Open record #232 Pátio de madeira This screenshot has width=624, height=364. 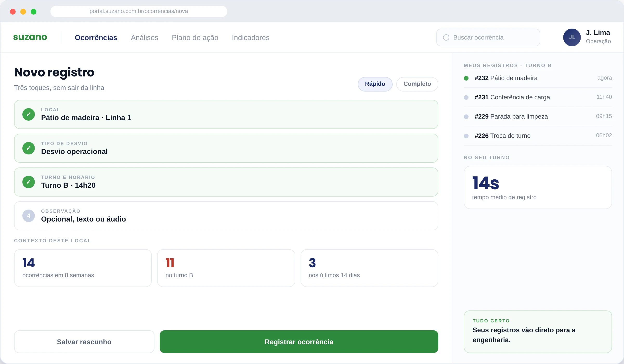[x=538, y=78]
